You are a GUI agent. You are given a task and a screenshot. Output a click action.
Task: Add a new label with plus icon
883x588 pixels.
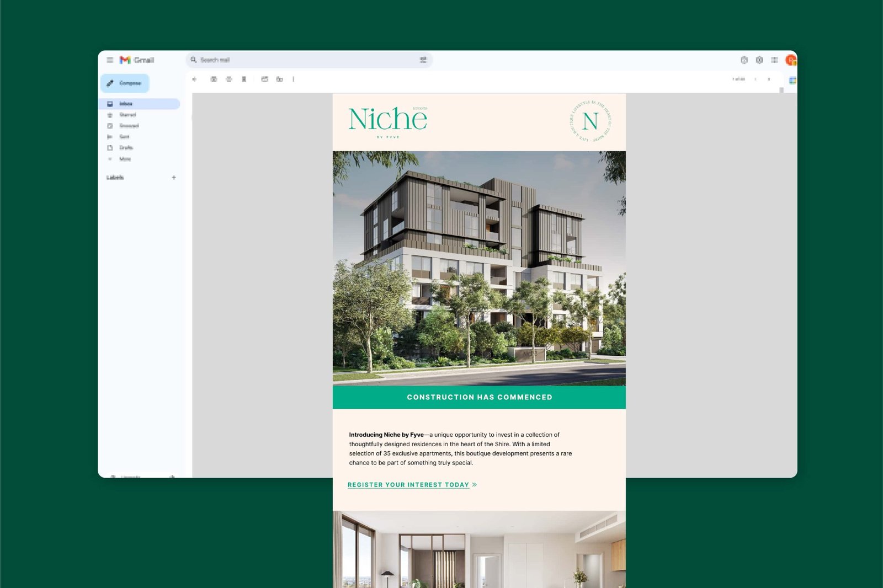[x=174, y=178]
